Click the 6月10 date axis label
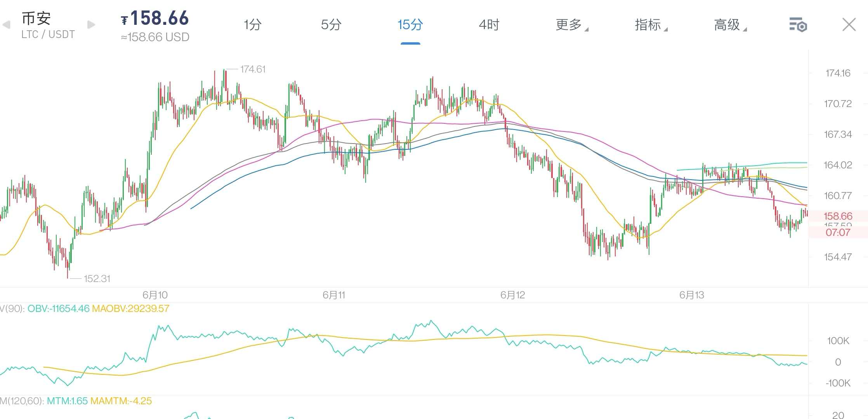 [x=155, y=295]
